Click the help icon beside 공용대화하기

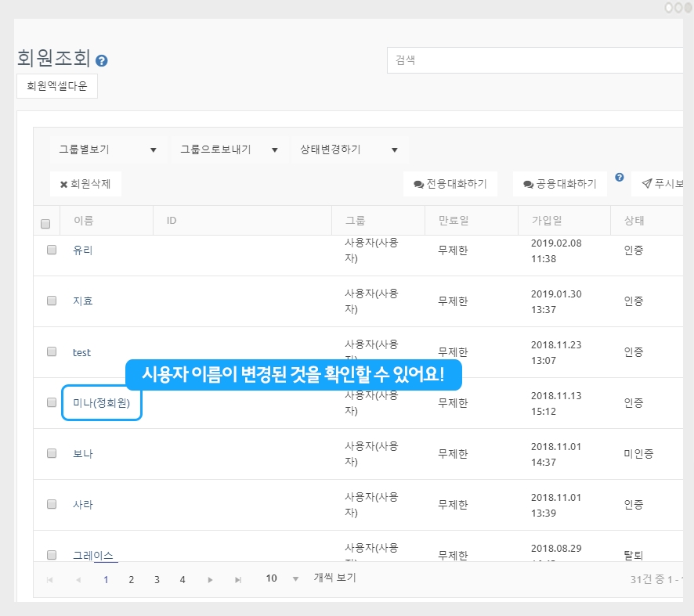point(620,178)
